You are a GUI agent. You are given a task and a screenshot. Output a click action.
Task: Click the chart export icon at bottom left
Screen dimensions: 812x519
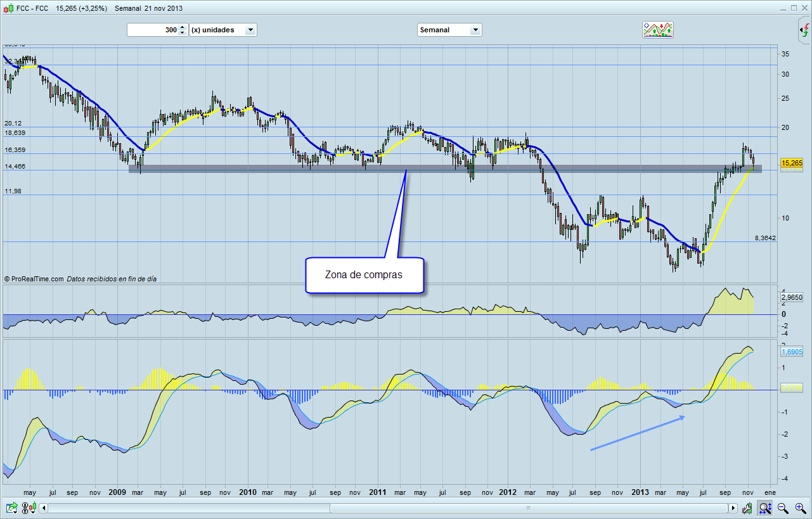[x=12, y=508]
